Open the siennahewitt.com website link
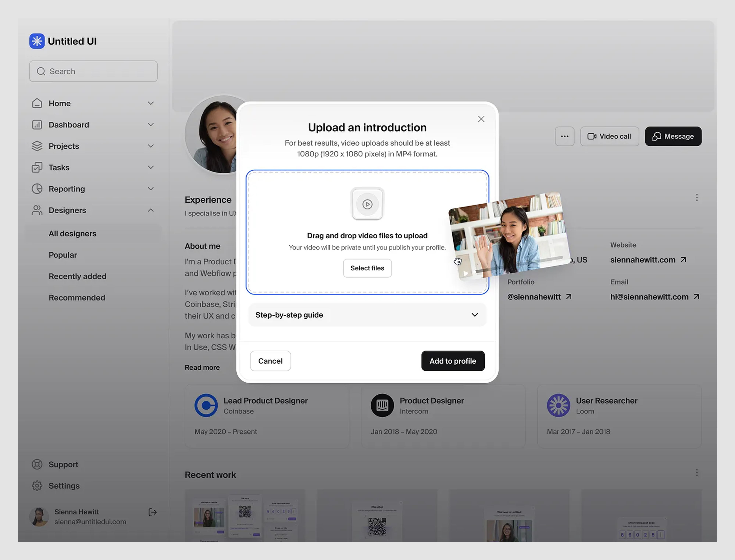The height and width of the screenshot is (560, 735). (x=643, y=260)
